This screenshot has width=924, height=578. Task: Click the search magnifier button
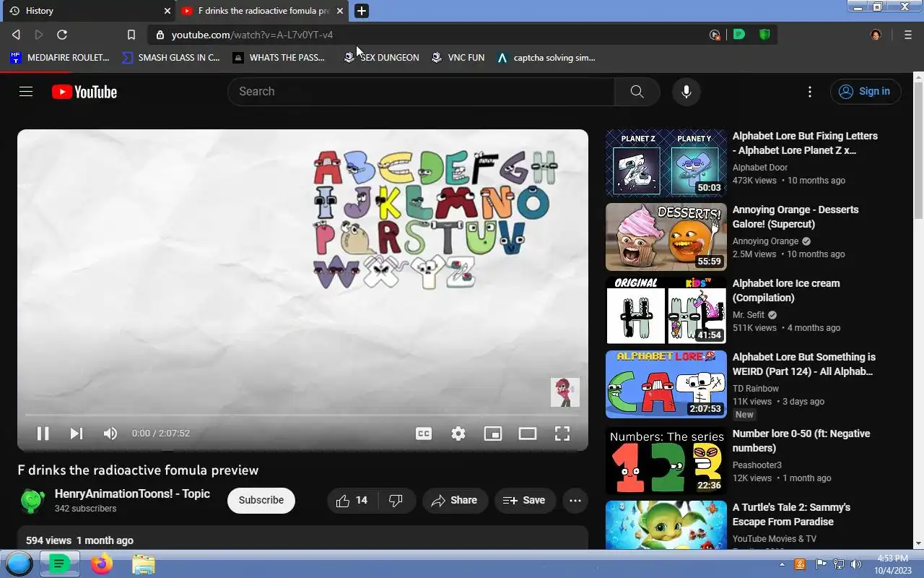[x=637, y=92]
